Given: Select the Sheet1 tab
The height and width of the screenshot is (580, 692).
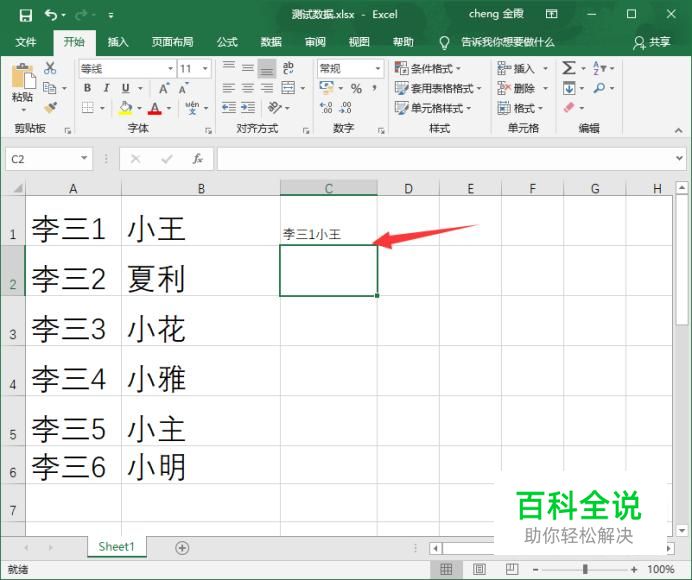Looking at the screenshot, I should (117, 547).
